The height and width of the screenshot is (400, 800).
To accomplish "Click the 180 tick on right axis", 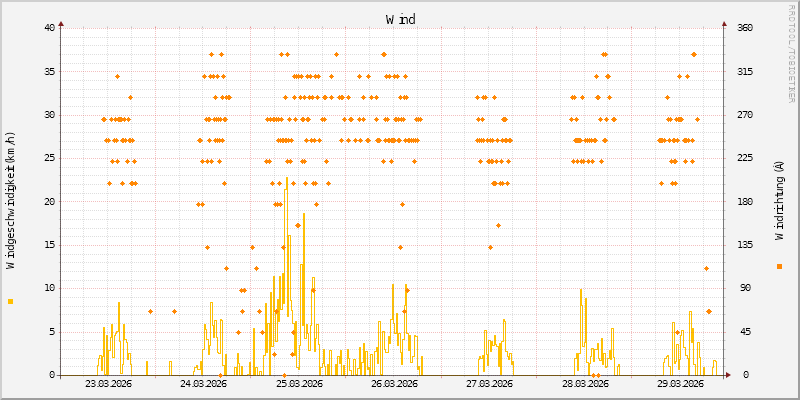I will click(x=744, y=201).
